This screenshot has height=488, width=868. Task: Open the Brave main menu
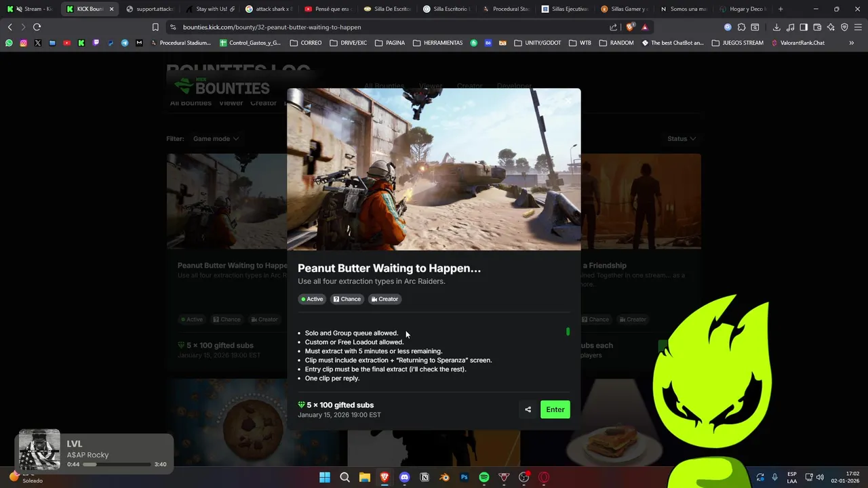858,27
